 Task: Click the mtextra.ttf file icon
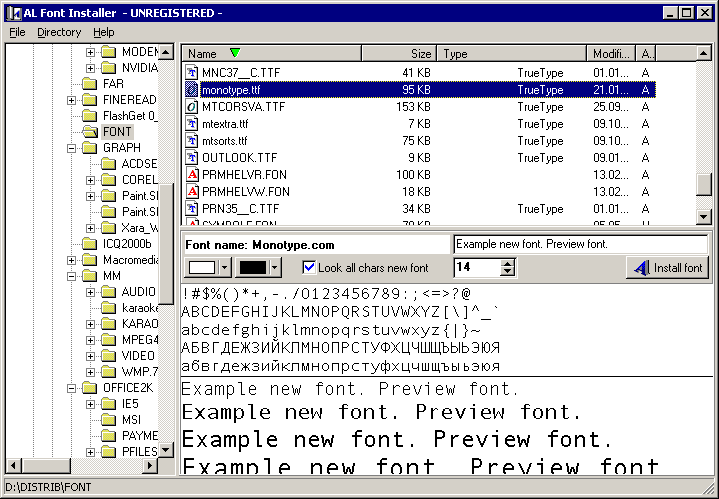click(x=191, y=123)
